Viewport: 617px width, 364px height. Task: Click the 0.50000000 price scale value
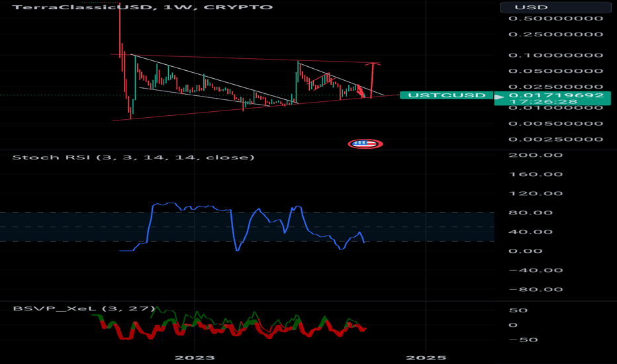[x=556, y=19]
